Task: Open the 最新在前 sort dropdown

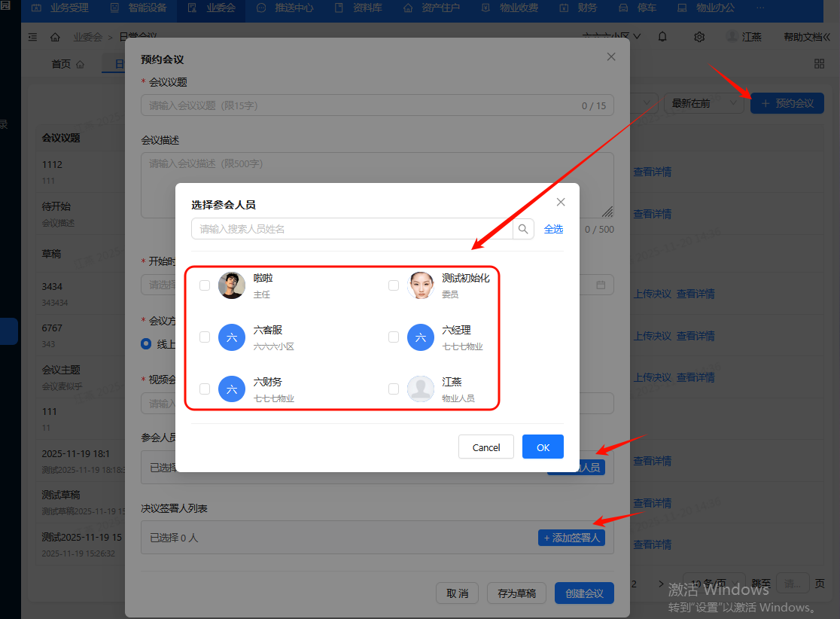Action: 704,103
